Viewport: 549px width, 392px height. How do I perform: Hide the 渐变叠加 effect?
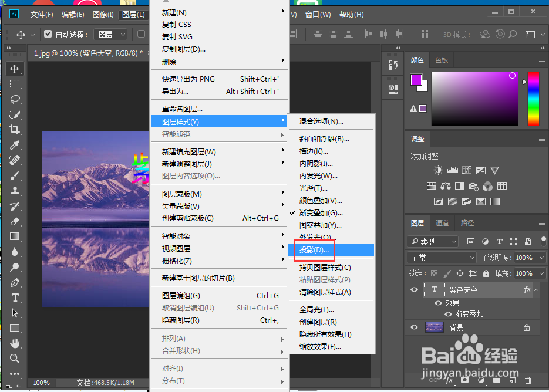(447, 315)
